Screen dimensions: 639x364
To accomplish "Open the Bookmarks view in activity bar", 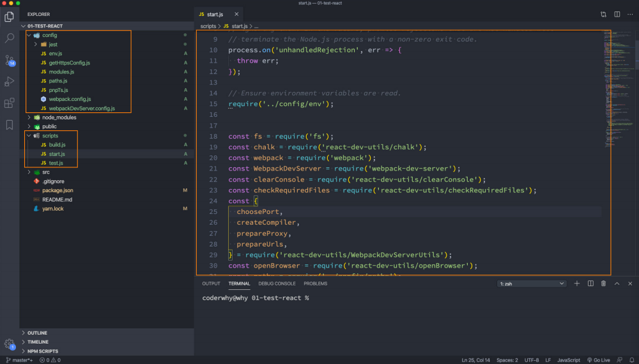I will [10, 125].
